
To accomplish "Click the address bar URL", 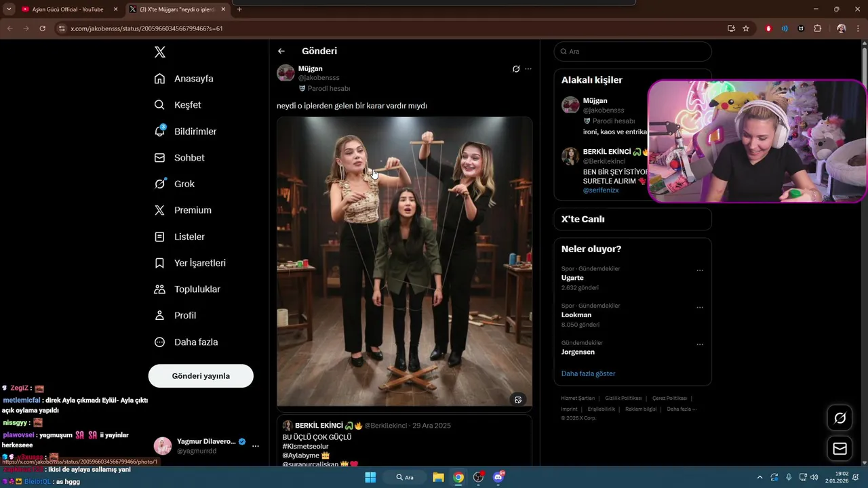I will (146, 28).
